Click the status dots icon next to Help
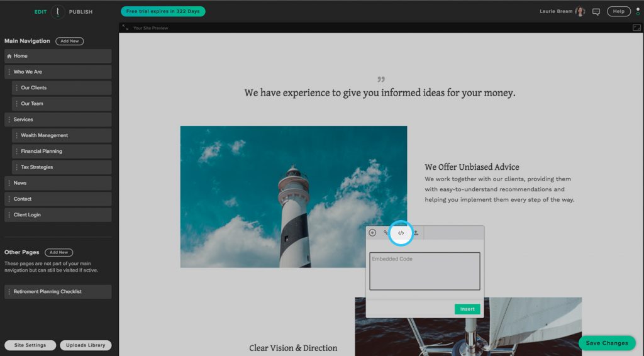This screenshot has height=356, width=644. pos(638,11)
